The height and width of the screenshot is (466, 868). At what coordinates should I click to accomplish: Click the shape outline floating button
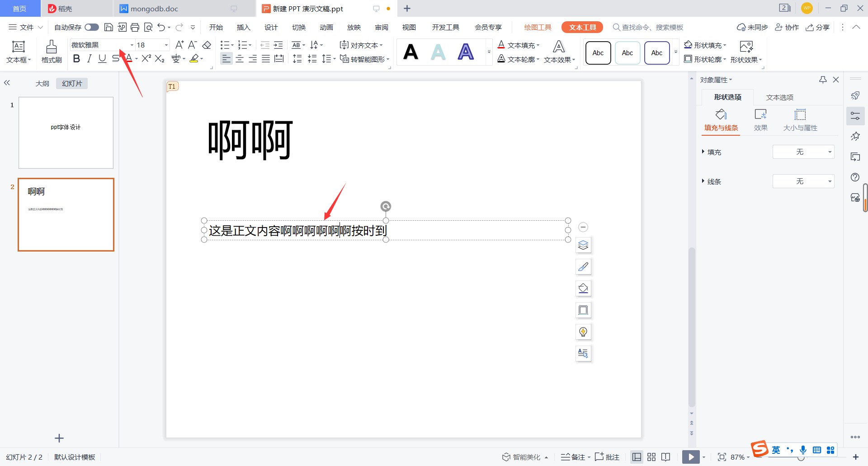583,310
